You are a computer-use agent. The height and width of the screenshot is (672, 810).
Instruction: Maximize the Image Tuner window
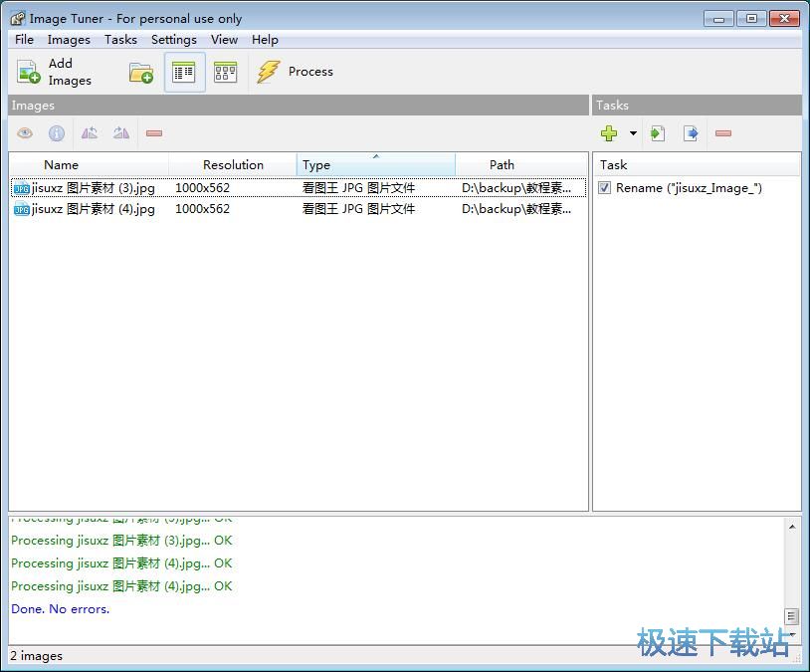751,19
